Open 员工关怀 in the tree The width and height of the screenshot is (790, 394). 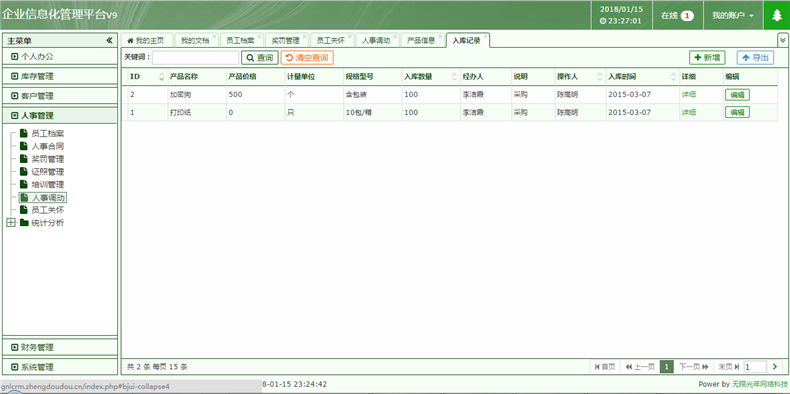click(x=47, y=210)
